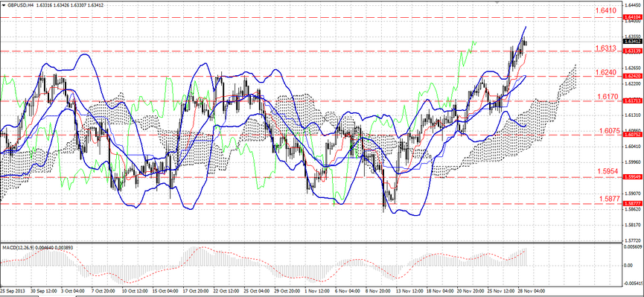The image size is (644, 297).
Task: Click the 13 Nov 12:00 time label
Action: coord(411,290)
